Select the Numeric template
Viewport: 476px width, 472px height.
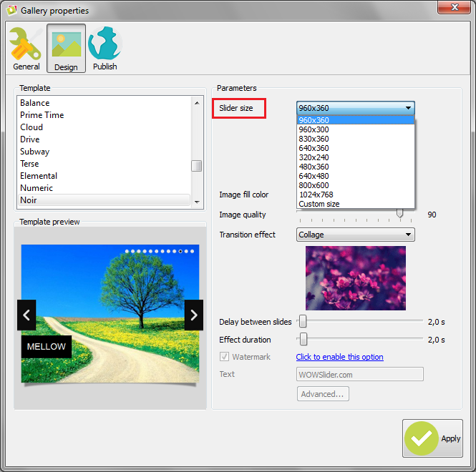click(104, 188)
